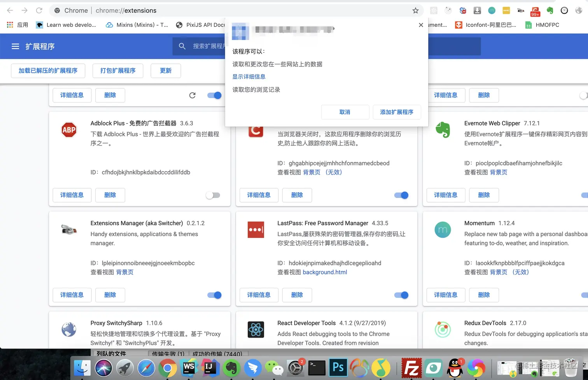Toggle off extension with ID ghgabhipcejejjmhhchfonmamedcbeod
588x380 pixels.
tap(401, 195)
